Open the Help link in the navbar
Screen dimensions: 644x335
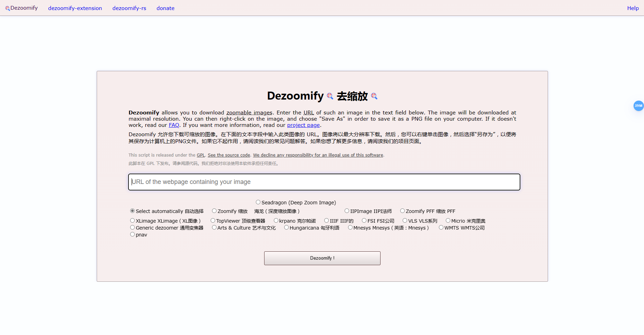[x=633, y=8]
